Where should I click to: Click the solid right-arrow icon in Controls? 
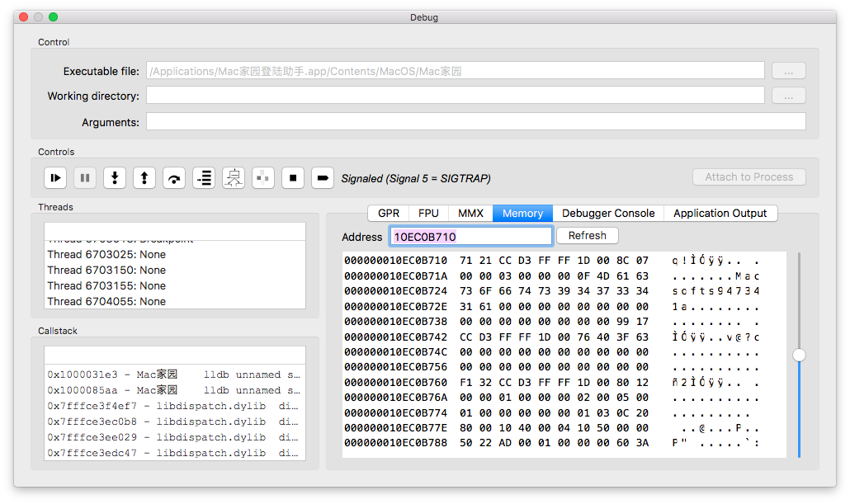point(323,177)
